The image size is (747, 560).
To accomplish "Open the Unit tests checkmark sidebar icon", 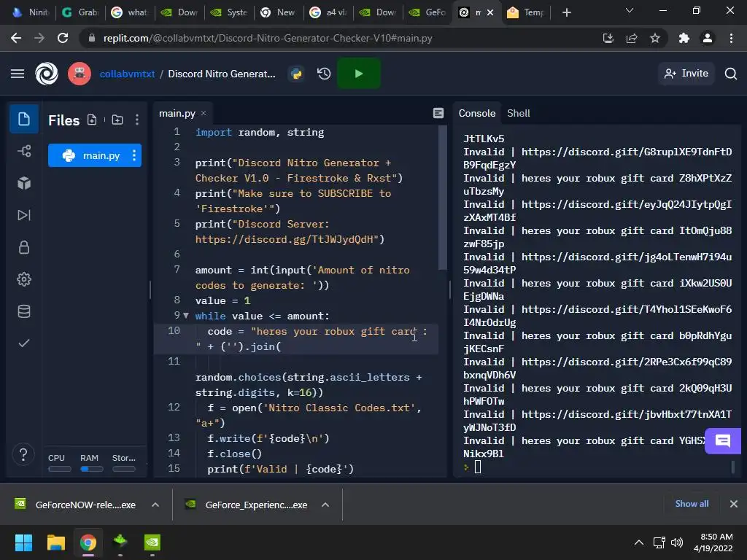I will [24, 343].
